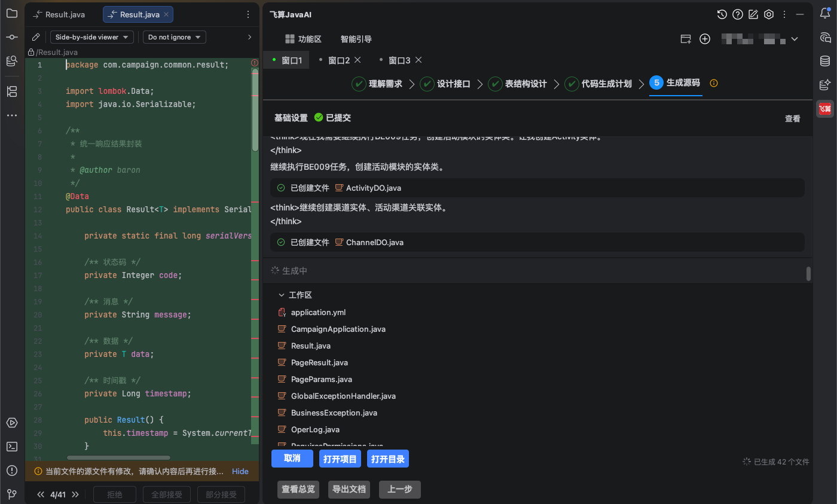The image size is (837, 504).
Task: Click the pencil edit icon in diff toolbar
Action: tap(36, 37)
